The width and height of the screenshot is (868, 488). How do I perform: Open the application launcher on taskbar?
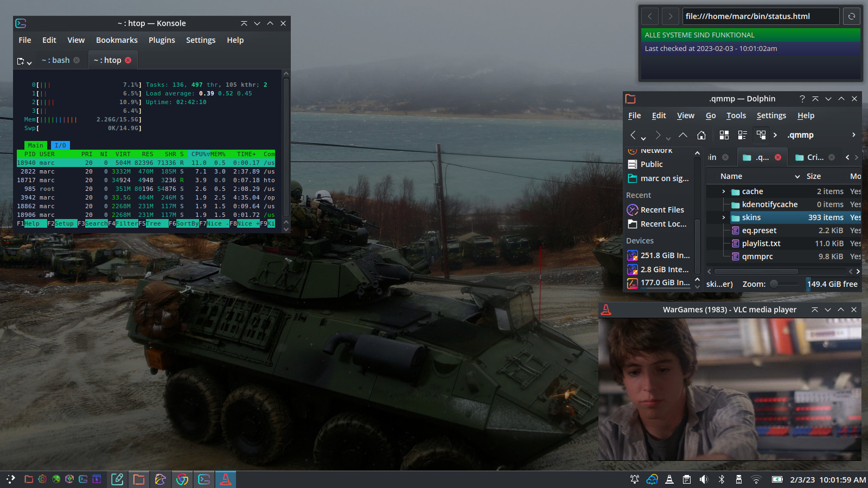coord(11,479)
